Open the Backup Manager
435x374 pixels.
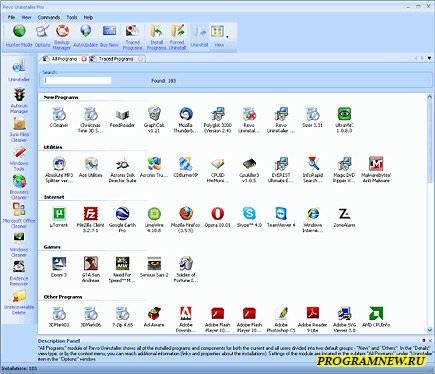[x=62, y=37]
